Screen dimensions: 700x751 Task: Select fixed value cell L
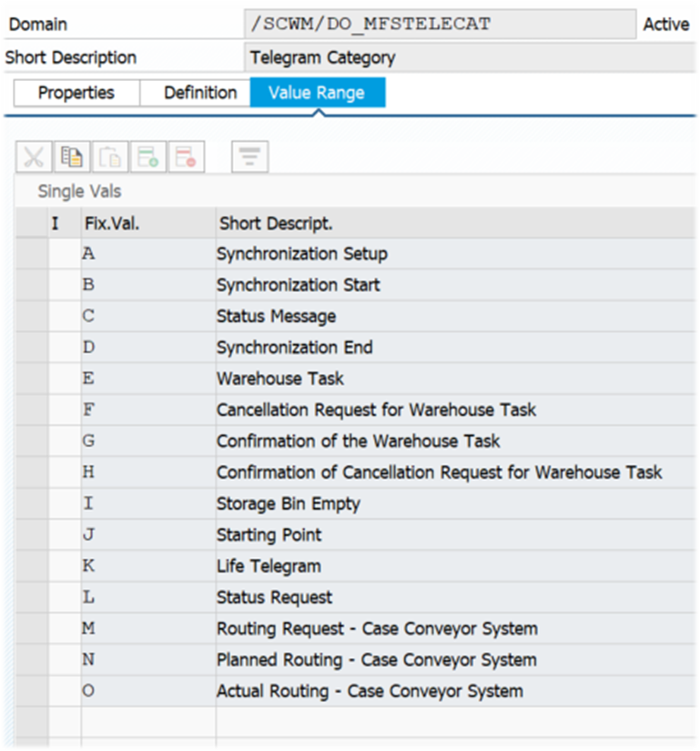click(x=148, y=597)
